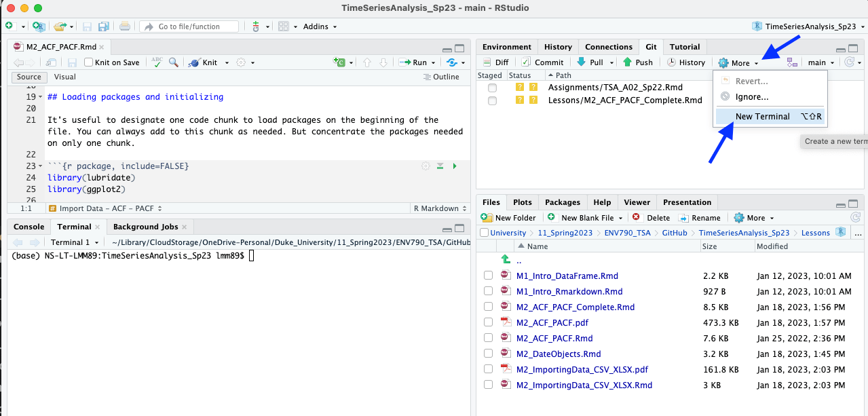
Task: Open the Terminal 1 dropdown
Action: (x=75, y=242)
